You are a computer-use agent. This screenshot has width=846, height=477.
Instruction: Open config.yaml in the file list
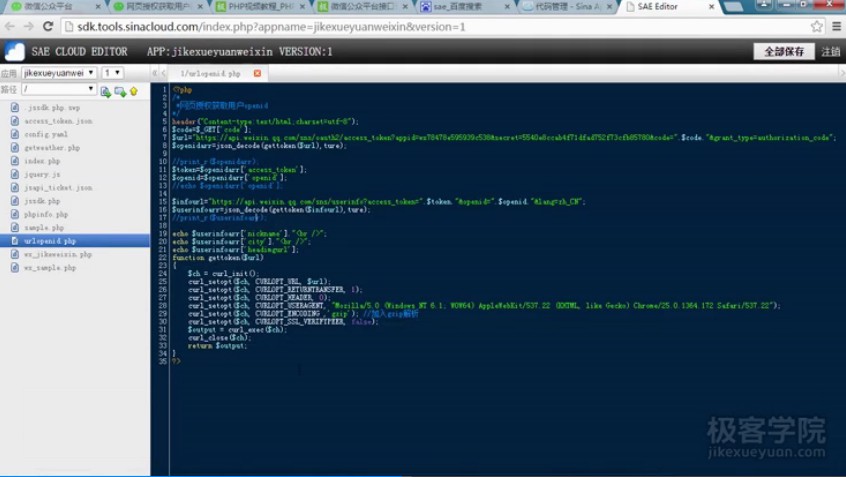[x=46, y=134]
